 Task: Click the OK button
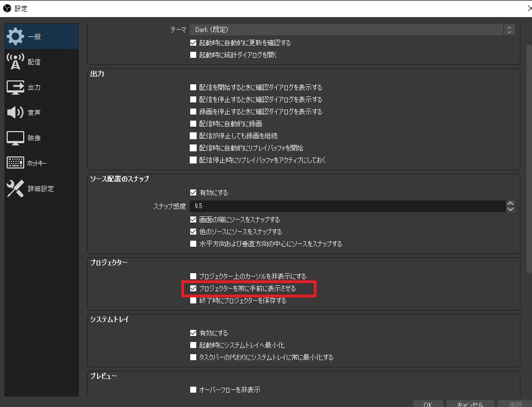[x=428, y=404]
